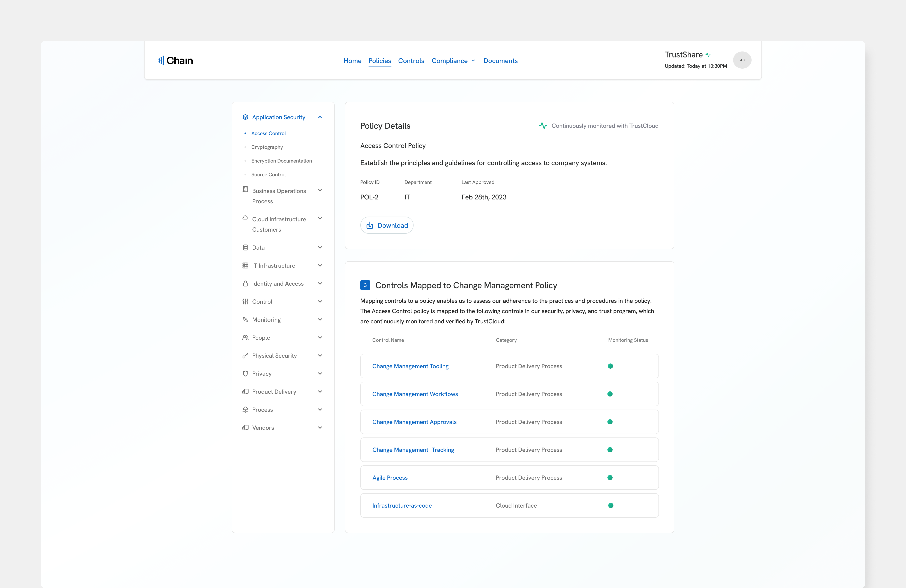The width and height of the screenshot is (906, 588).
Task: Click the download icon inside Download button
Action: (370, 225)
